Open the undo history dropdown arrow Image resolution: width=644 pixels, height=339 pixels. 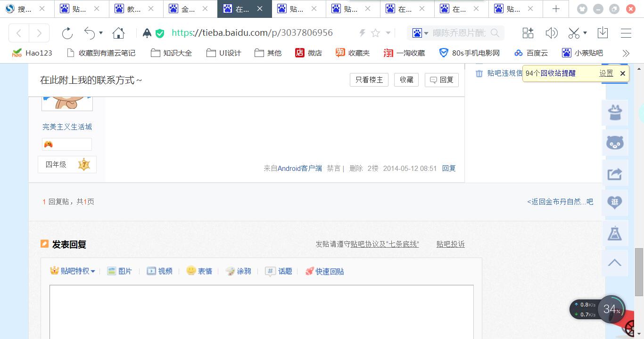click(101, 33)
